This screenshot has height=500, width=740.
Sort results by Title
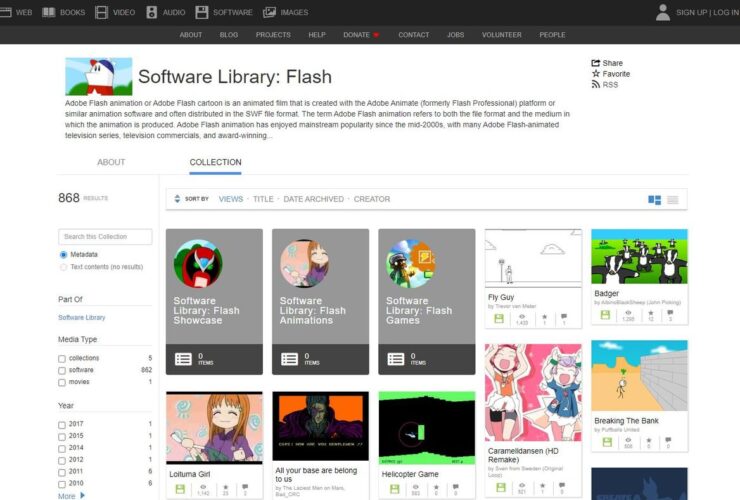coord(263,199)
